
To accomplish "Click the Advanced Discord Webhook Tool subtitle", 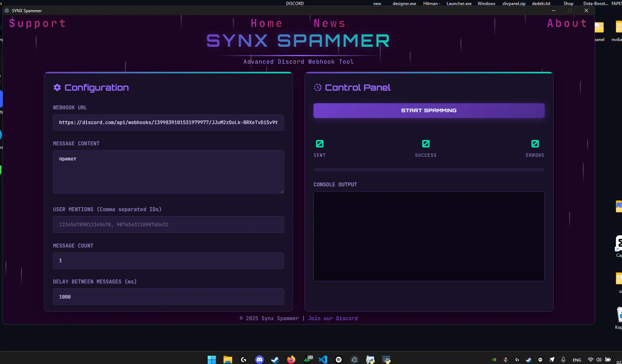I will pyautogui.click(x=299, y=62).
